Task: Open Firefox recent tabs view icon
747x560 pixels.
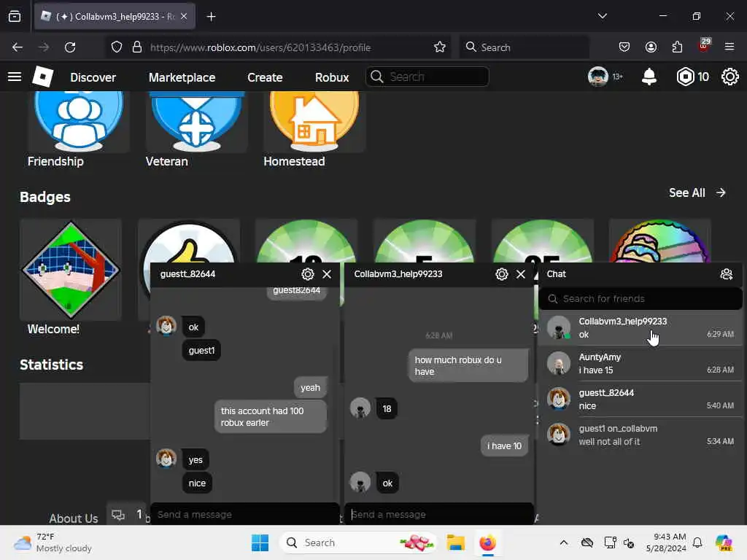Action: pyautogui.click(x=15, y=17)
